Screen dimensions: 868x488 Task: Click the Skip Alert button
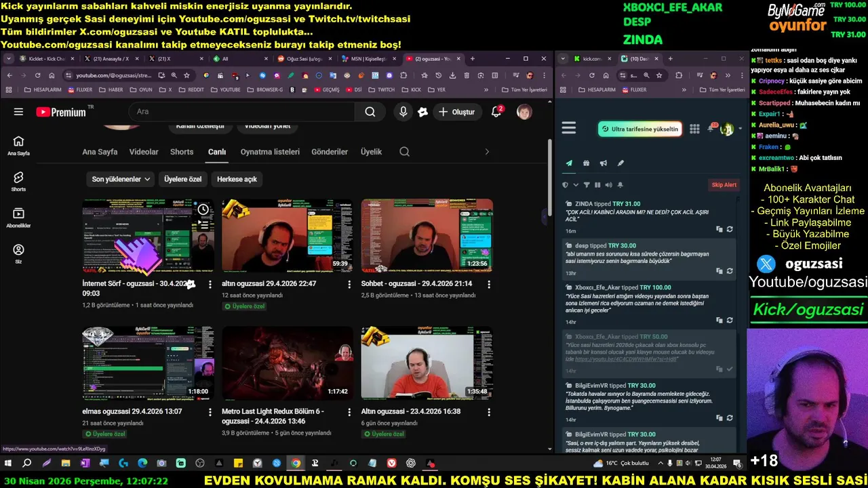[724, 185]
